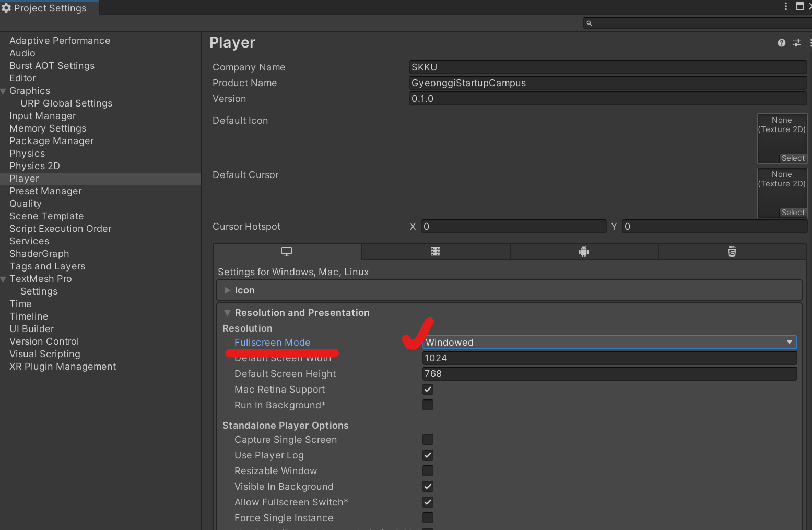Viewport: 812px width, 530px height.
Task: Select the WebGL HTML5 platform tab
Action: [x=732, y=252]
